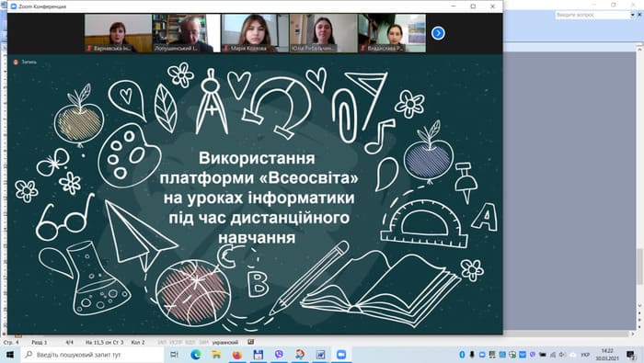Viewport: 644px width, 363px height.
Task: Select Варнавська participant video thumbnail
Action: [118, 33]
